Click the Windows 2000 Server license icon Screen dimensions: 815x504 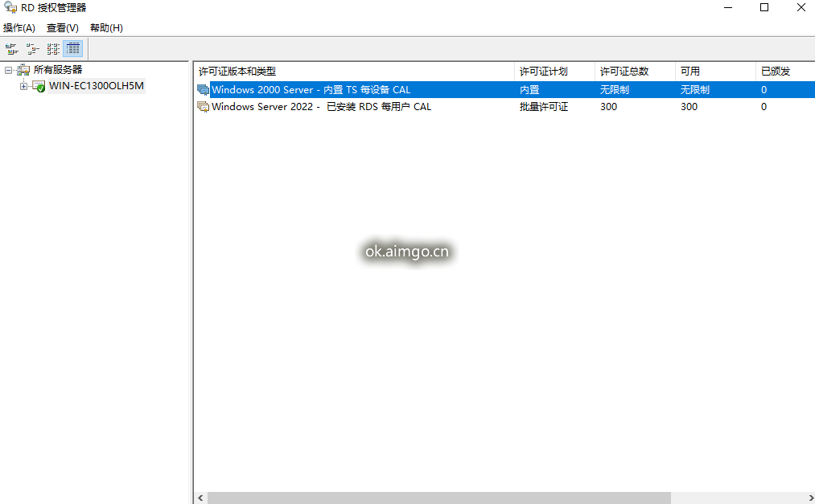204,90
